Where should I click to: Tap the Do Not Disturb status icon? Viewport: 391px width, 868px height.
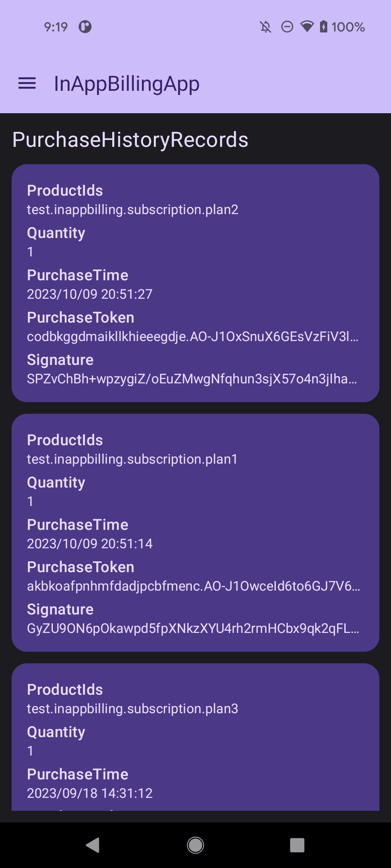(287, 27)
